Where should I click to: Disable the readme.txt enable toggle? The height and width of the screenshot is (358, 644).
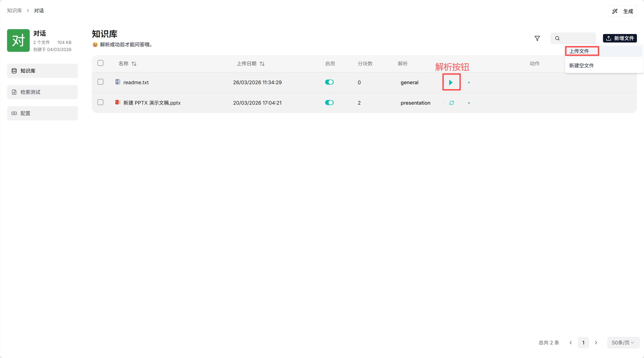[329, 82]
